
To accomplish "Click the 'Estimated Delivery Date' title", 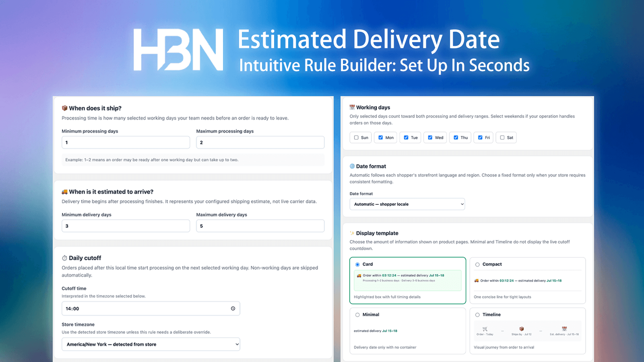I will click(369, 40).
